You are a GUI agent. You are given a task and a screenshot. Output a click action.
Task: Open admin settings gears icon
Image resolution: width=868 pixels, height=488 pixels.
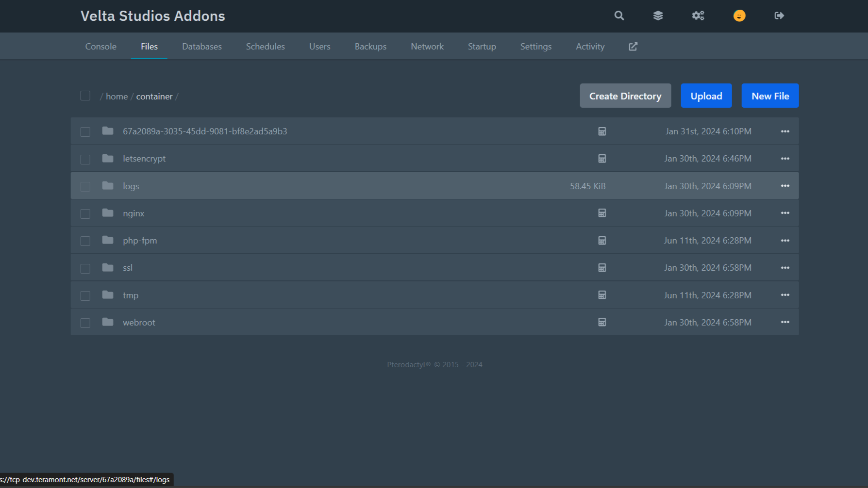[x=698, y=16]
